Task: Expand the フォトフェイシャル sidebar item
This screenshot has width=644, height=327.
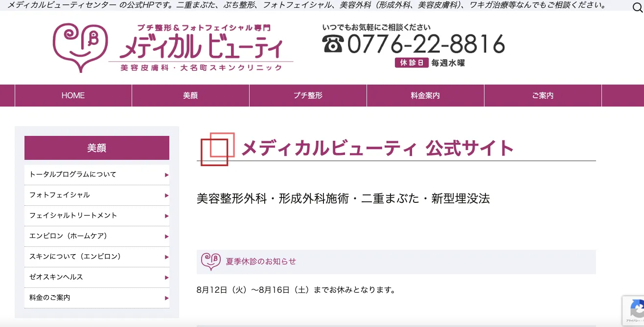Action: coord(96,195)
